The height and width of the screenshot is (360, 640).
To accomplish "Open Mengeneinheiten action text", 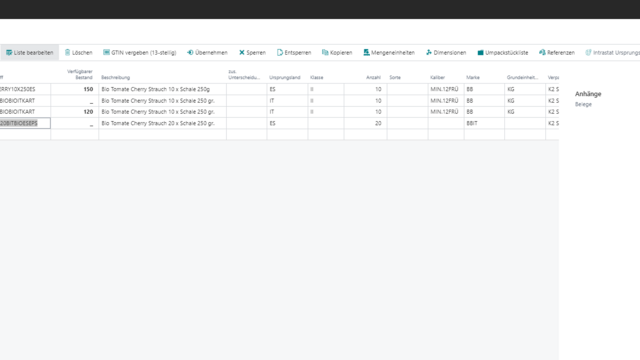I will click(x=393, y=53).
